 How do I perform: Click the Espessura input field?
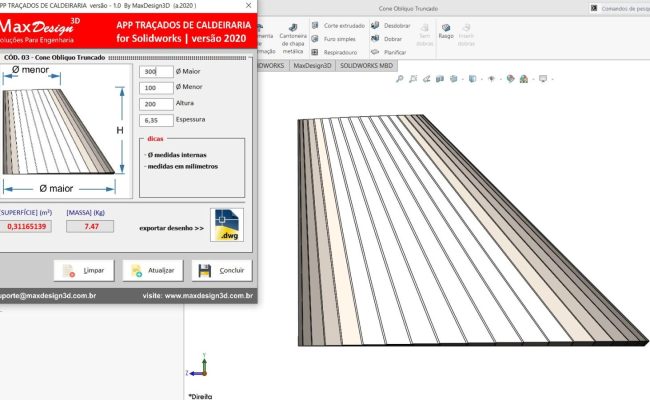[x=156, y=120]
